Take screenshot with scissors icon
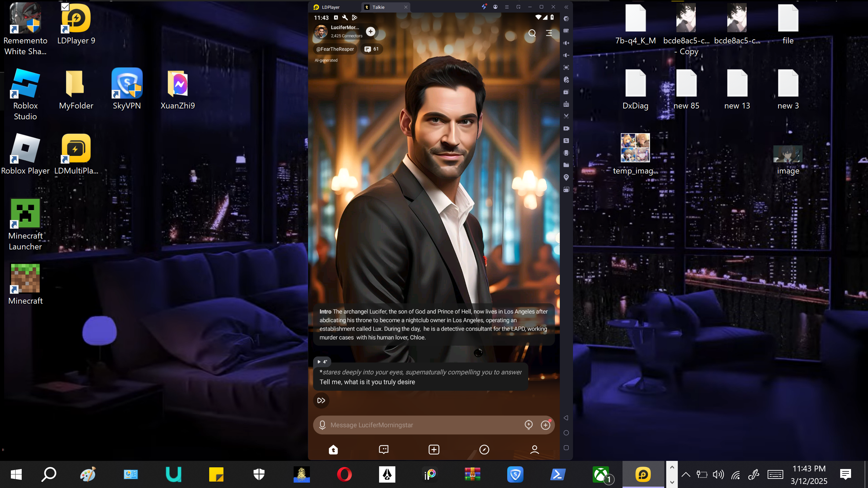Screen dimensions: 868x488 pyautogui.click(x=566, y=116)
